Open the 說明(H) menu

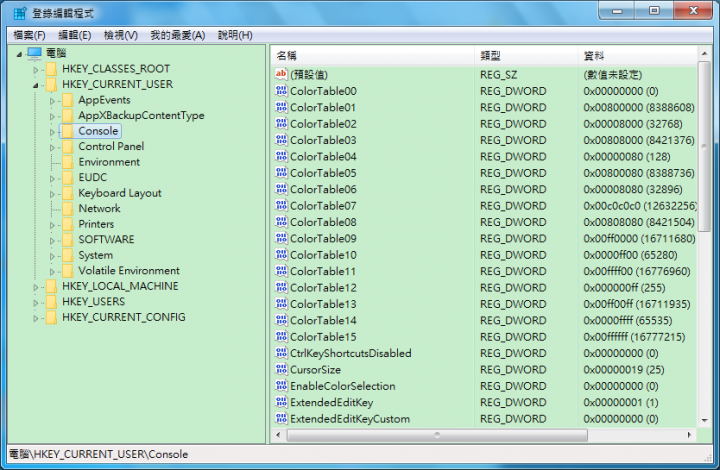point(235,35)
